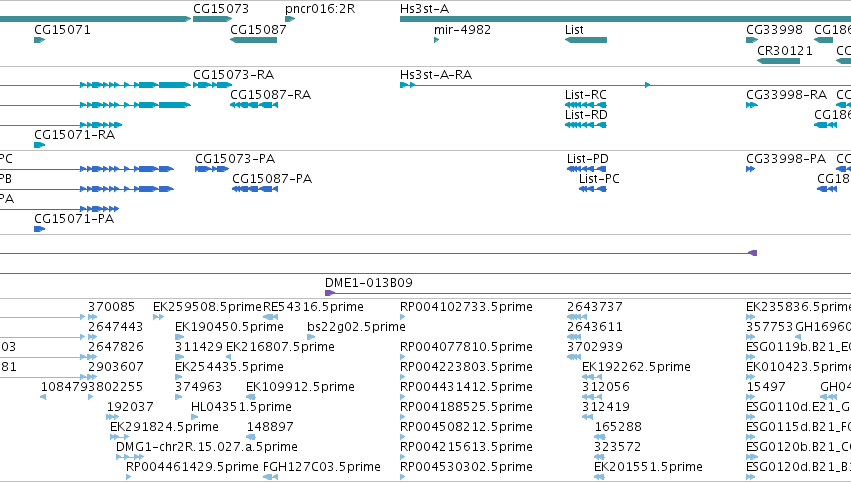Select EST RP004431412.5prime

pos(466,387)
